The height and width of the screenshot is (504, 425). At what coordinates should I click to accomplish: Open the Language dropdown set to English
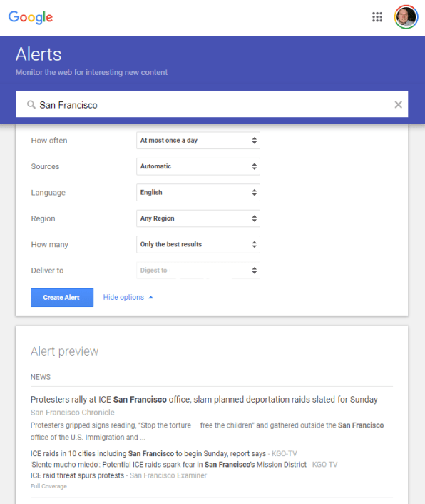pos(198,193)
